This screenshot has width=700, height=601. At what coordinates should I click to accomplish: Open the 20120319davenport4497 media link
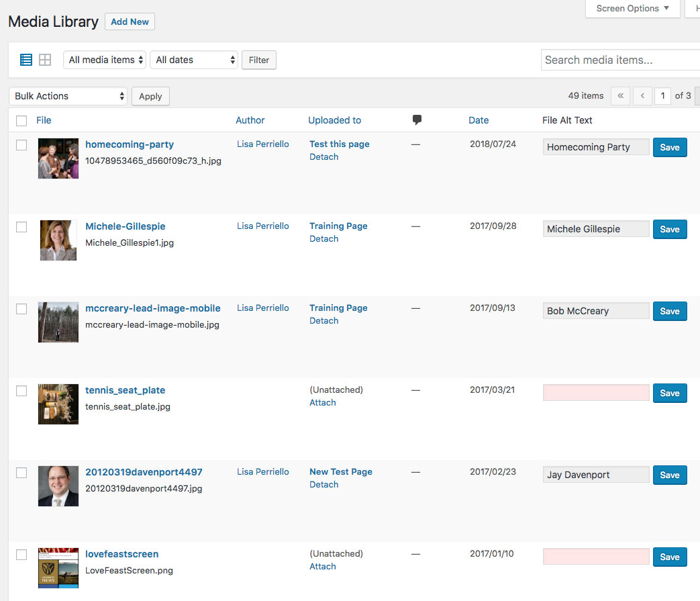(x=144, y=472)
